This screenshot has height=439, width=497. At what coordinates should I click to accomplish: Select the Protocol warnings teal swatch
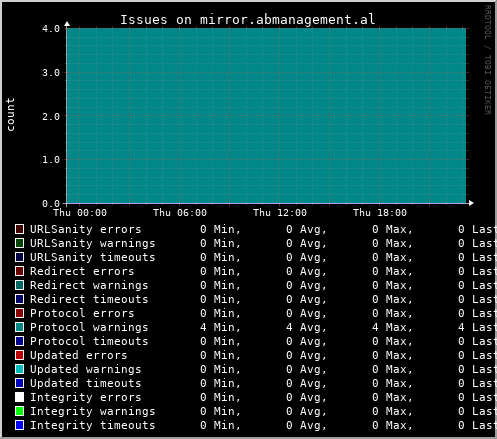point(20,327)
